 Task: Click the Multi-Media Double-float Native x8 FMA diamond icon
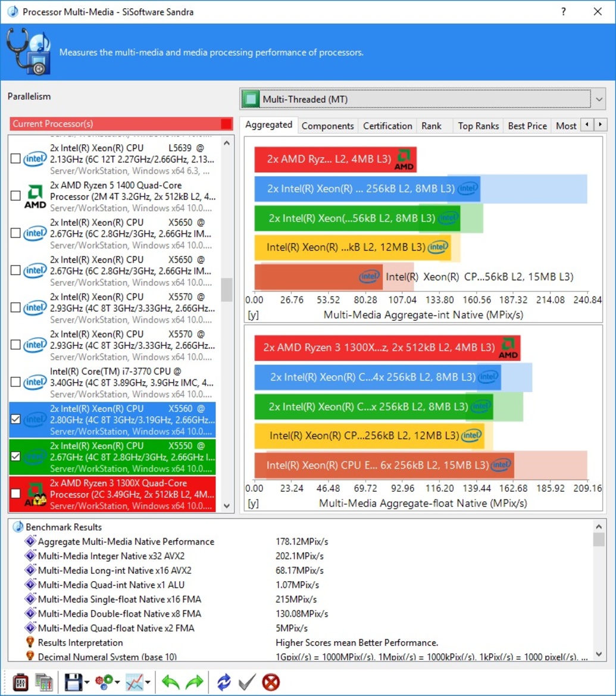(x=30, y=613)
